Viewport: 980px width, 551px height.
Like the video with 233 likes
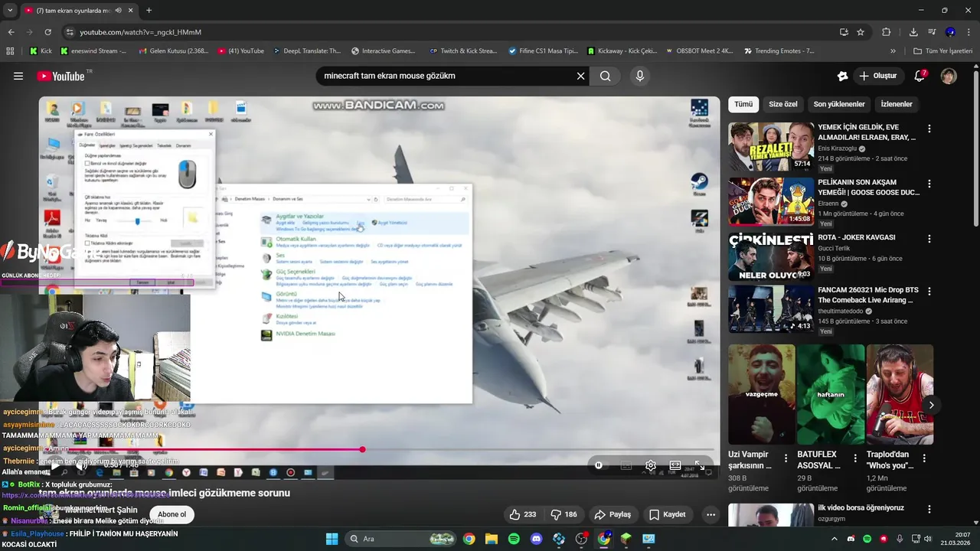coord(523,514)
